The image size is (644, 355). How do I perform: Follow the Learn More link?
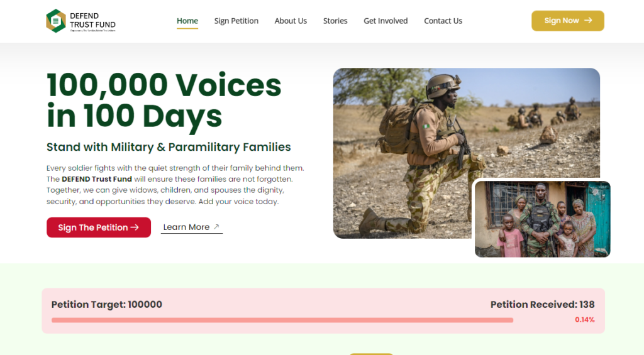click(191, 227)
